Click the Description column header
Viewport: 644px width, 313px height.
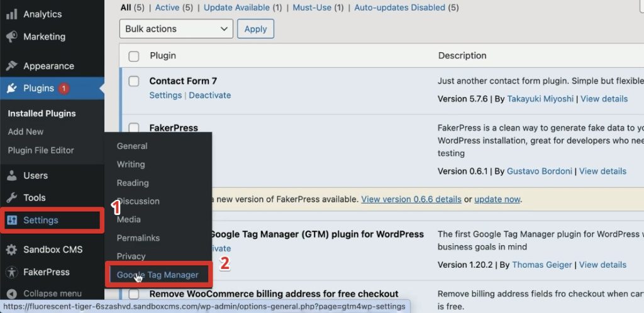462,56
